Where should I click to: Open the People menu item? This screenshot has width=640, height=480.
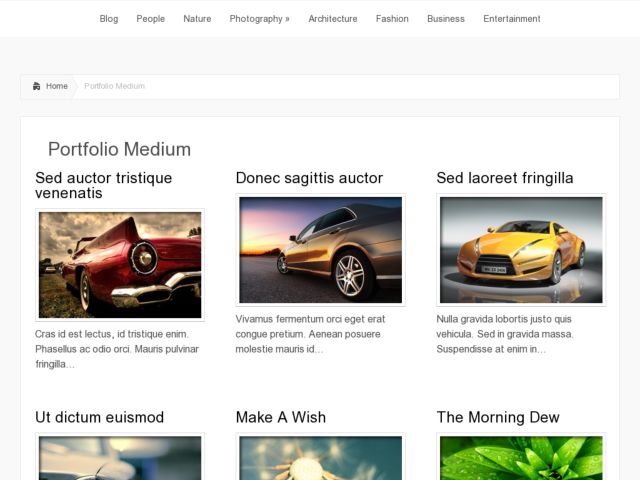point(151,19)
